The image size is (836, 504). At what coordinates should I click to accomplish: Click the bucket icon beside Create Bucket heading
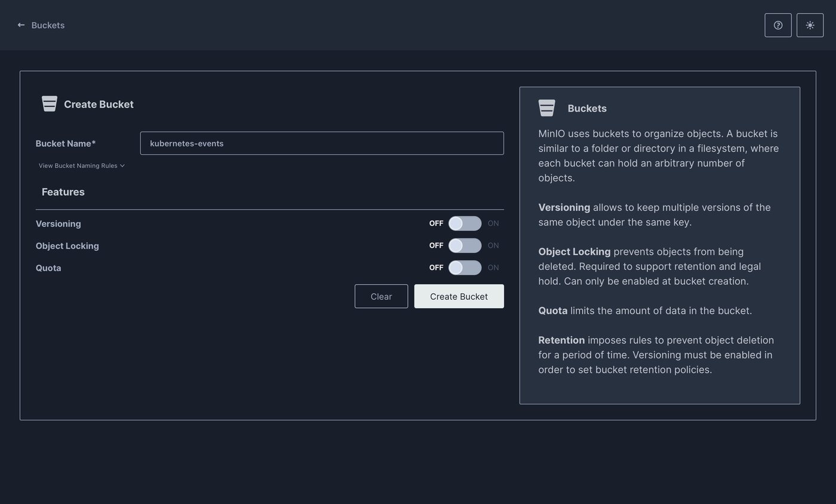click(x=50, y=104)
